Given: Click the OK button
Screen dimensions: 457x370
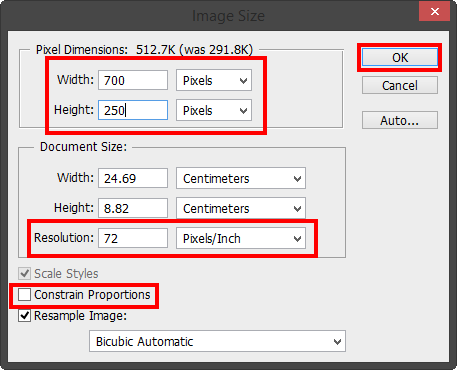Looking at the screenshot, I should pyautogui.click(x=400, y=57).
